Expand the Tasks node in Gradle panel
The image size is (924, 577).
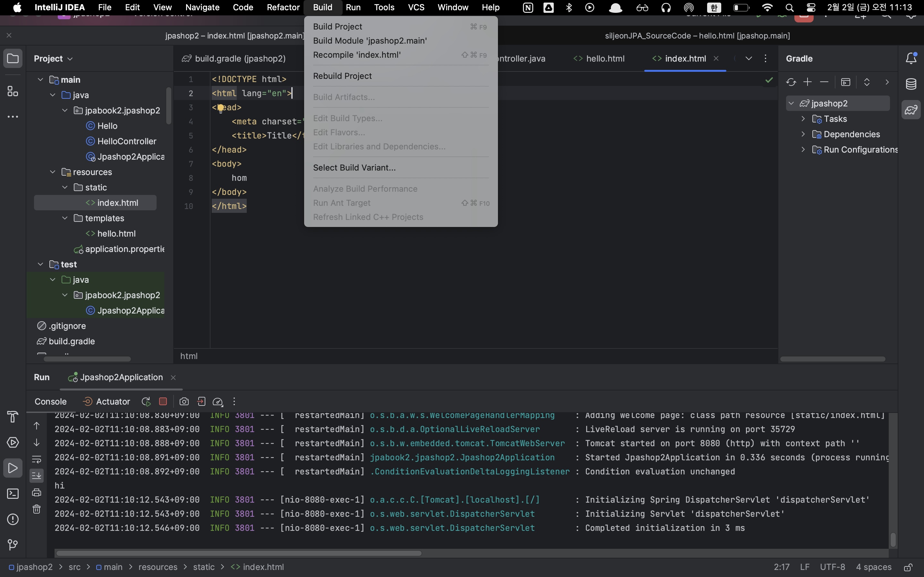coord(803,119)
